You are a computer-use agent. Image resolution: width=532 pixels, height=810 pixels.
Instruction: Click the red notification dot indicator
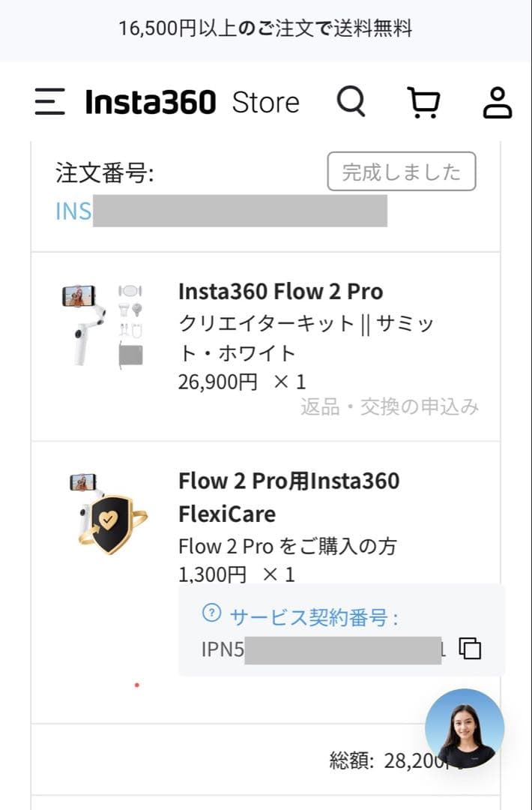coord(137,685)
